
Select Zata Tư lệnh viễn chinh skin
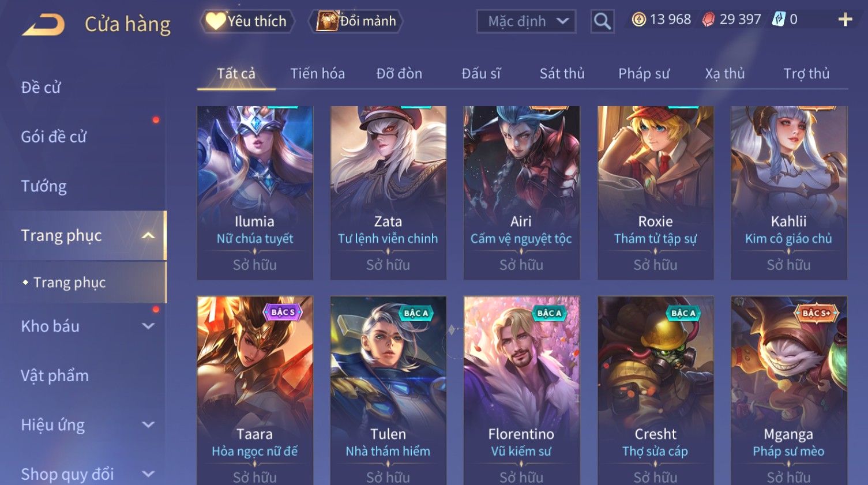point(388,193)
